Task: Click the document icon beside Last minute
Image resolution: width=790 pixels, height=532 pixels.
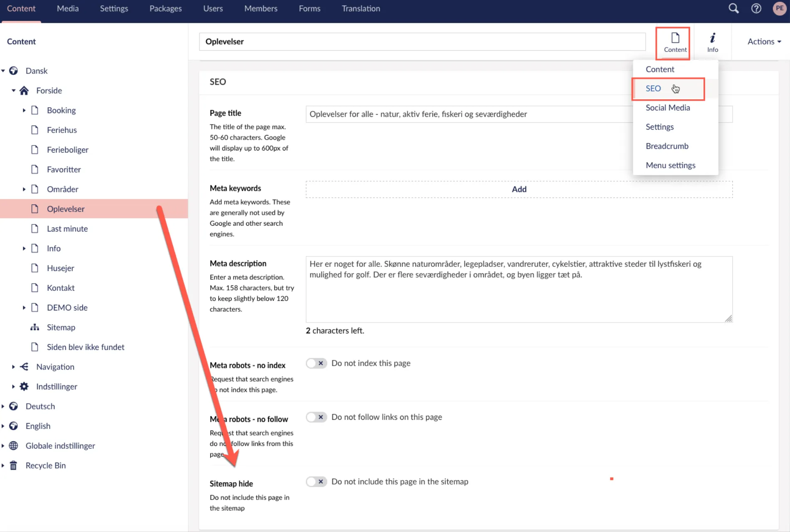Action: 35,229
